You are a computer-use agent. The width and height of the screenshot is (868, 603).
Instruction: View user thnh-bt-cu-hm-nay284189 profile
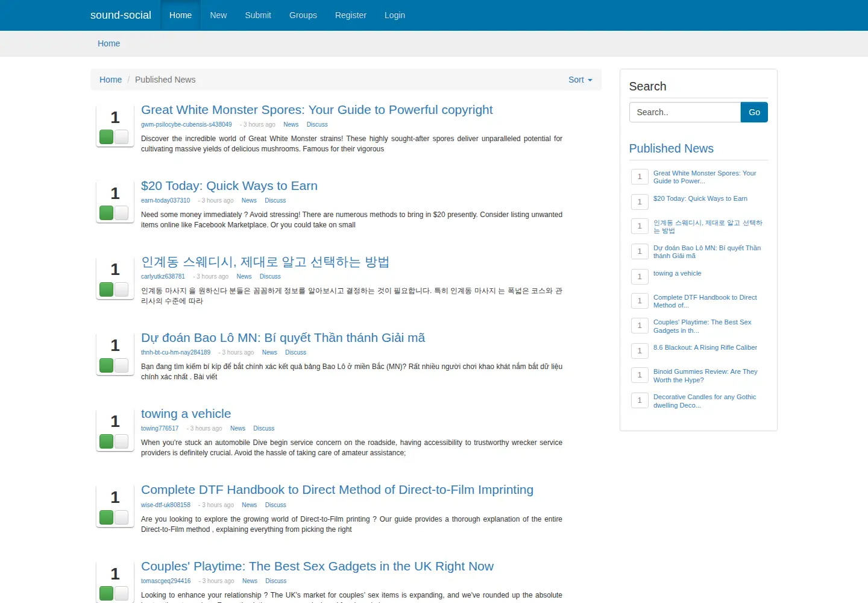(x=175, y=353)
